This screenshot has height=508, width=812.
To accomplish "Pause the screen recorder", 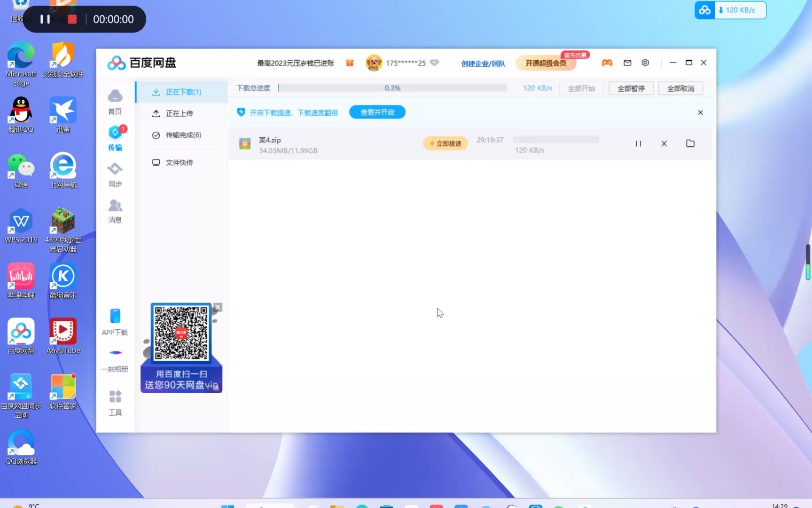I will (x=45, y=19).
